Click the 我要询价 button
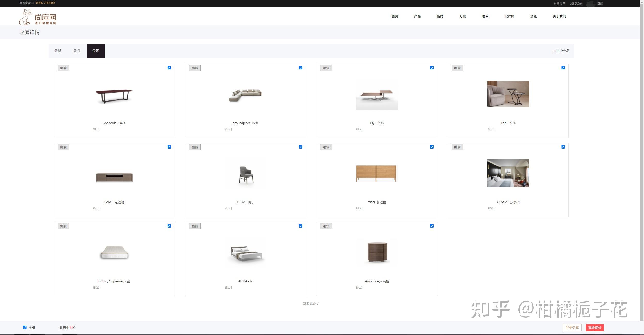Screen dimensions: 644x335 595,328
